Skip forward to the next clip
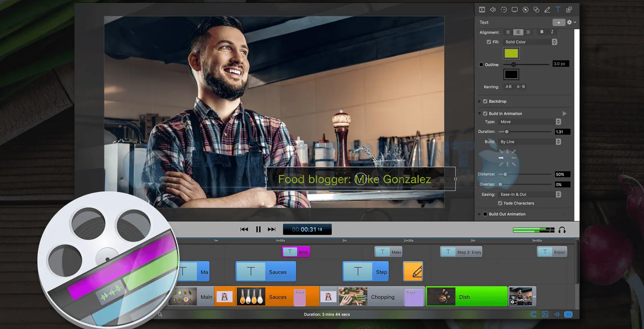 272,230
